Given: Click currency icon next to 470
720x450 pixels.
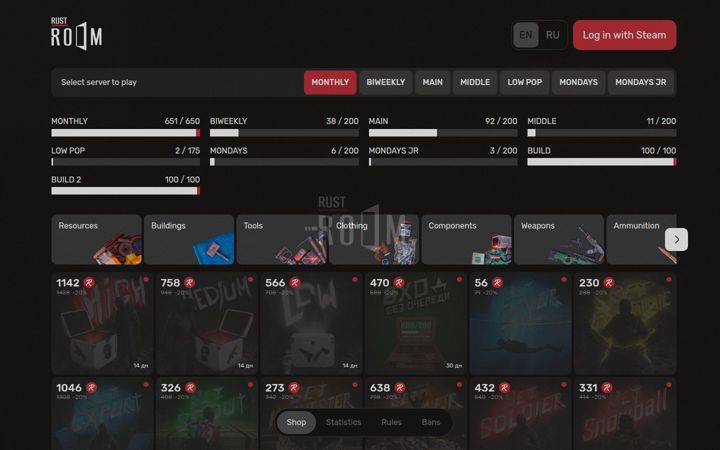Looking at the screenshot, I should point(399,283).
